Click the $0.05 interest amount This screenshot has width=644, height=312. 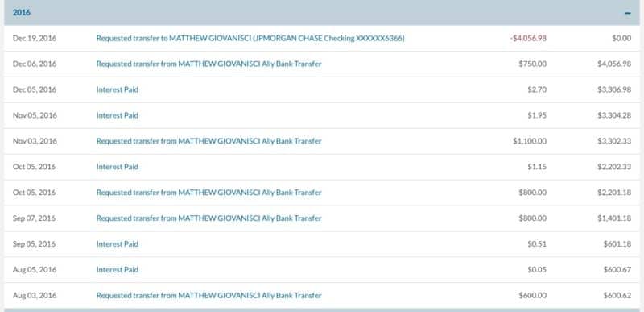point(537,269)
